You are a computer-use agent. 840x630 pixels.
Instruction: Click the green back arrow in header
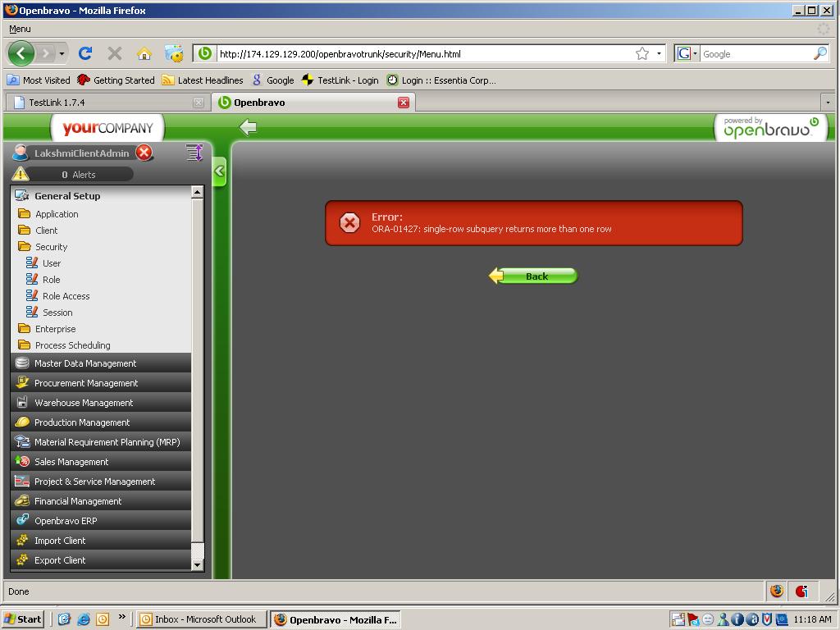(248, 127)
